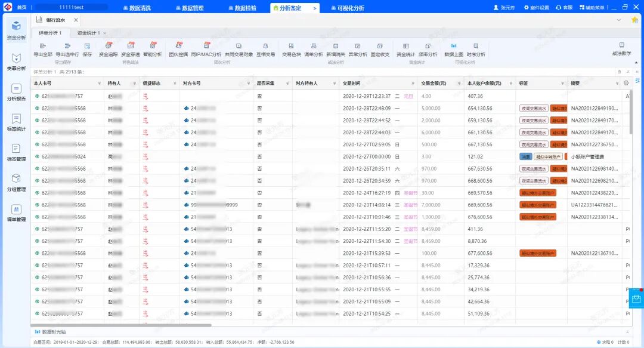
Task: Launch 团伙挖掘 gang mining analysis
Action: (x=178, y=50)
